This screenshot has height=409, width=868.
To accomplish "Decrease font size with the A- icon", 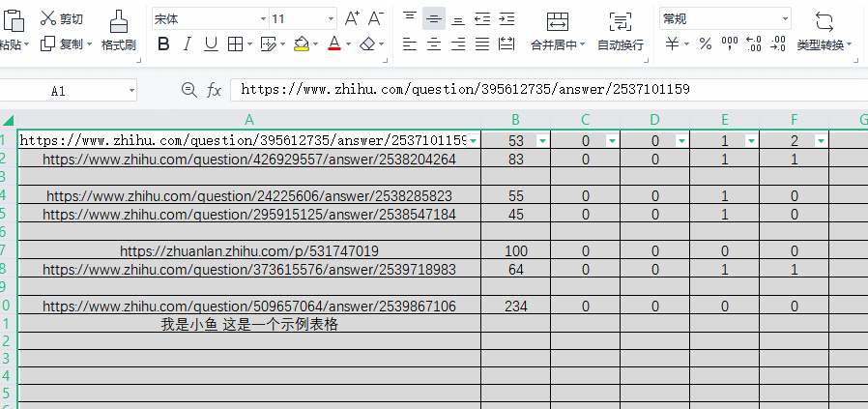I will pos(376,18).
